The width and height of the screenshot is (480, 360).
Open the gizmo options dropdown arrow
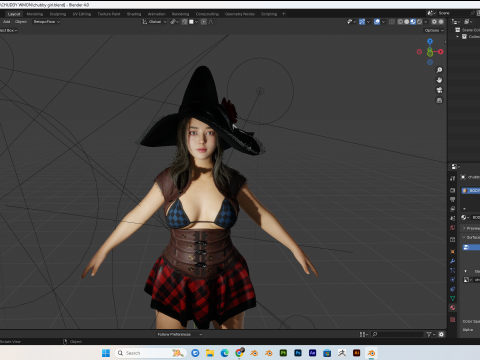click(x=368, y=22)
